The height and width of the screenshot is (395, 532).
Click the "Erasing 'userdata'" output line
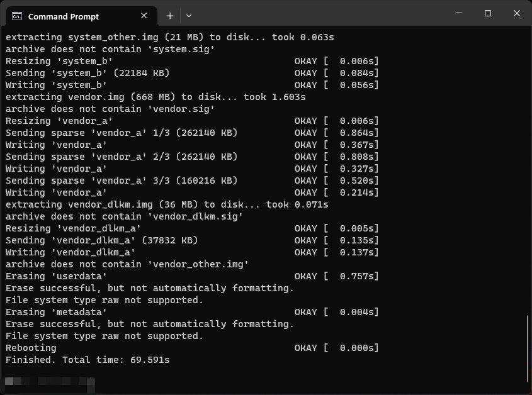tap(192, 276)
